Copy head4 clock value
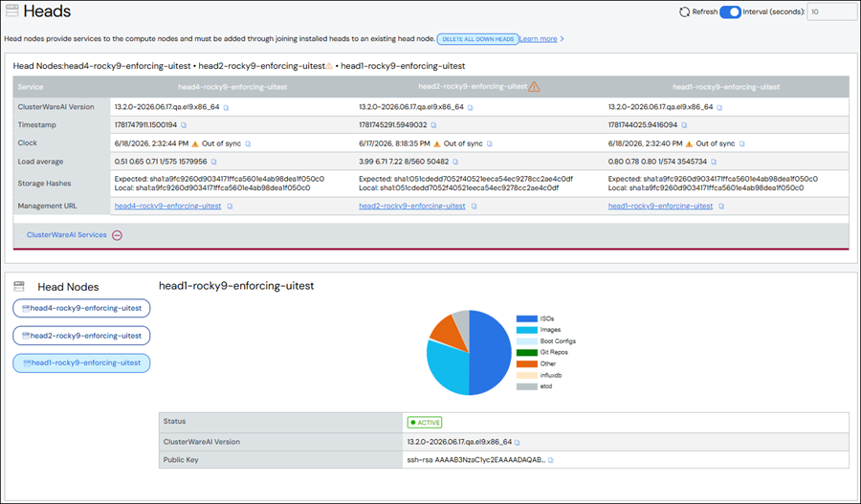861x504 pixels. [248, 143]
